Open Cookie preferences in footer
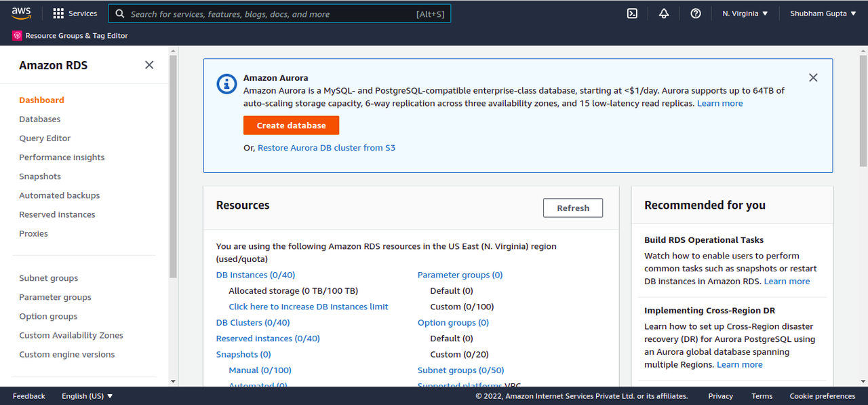This screenshot has width=868, height=405. pos(822,396)
